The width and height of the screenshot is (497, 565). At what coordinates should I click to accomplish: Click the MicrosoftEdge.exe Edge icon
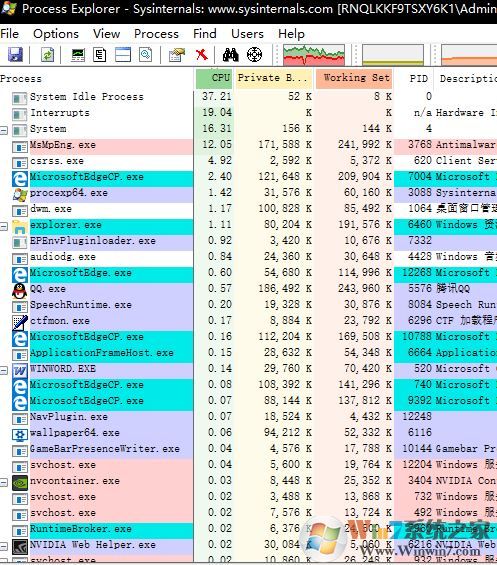19,274
